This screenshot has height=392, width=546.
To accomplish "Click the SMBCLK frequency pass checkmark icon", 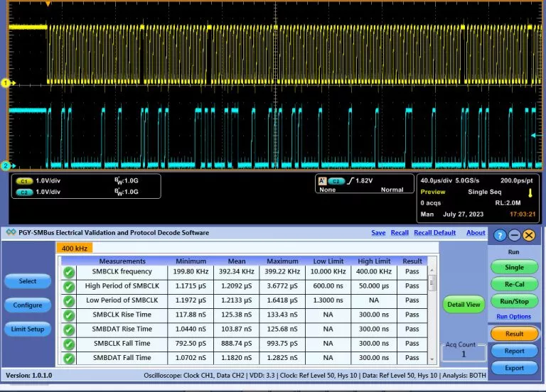I will click(69, 272).
